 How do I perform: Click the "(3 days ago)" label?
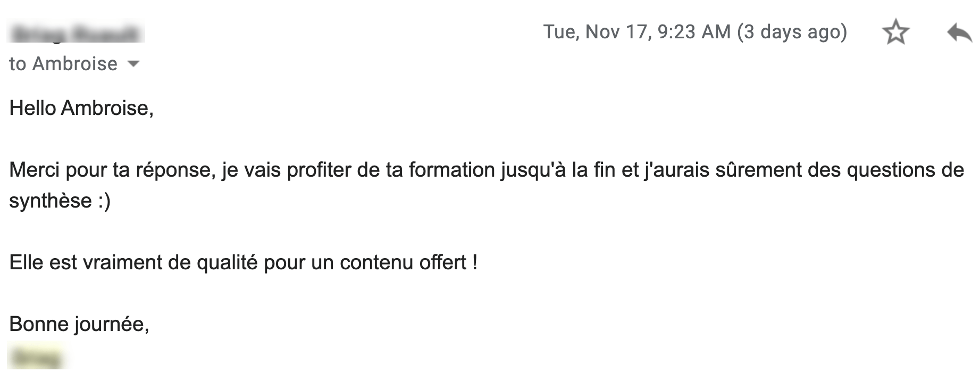[792, 32]
